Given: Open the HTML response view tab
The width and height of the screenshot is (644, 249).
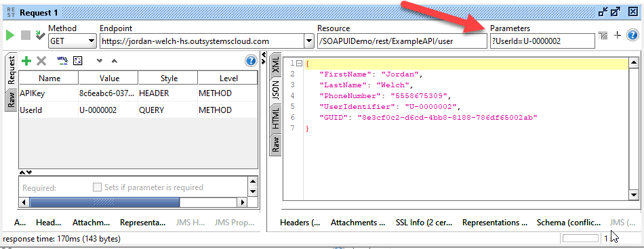Looking at the screenshot, I should [275, 118].
